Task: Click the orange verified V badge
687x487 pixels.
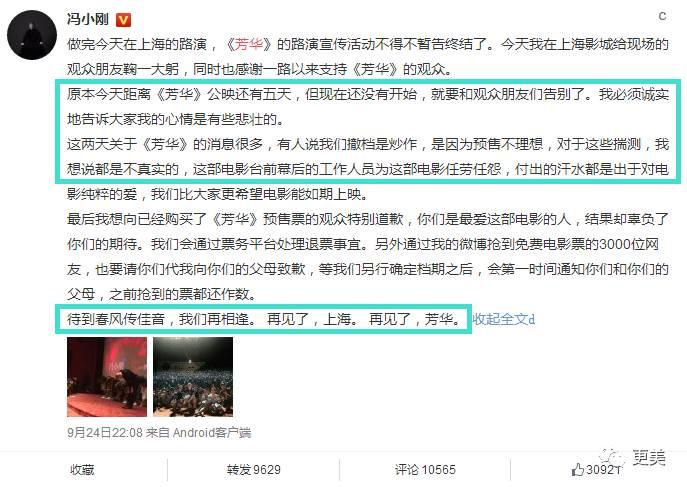Action: [x=123, y=20]
